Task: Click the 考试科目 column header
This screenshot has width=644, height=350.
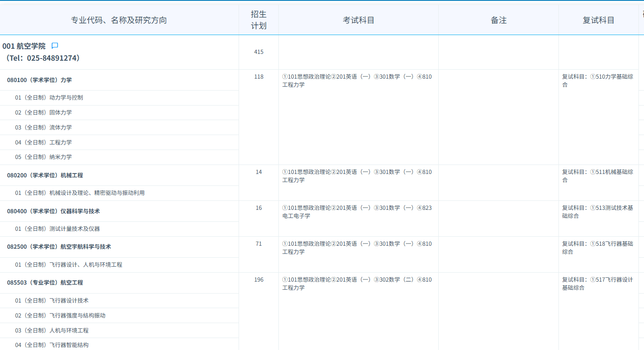Action: pyautogui.click(x=358, y=20)
